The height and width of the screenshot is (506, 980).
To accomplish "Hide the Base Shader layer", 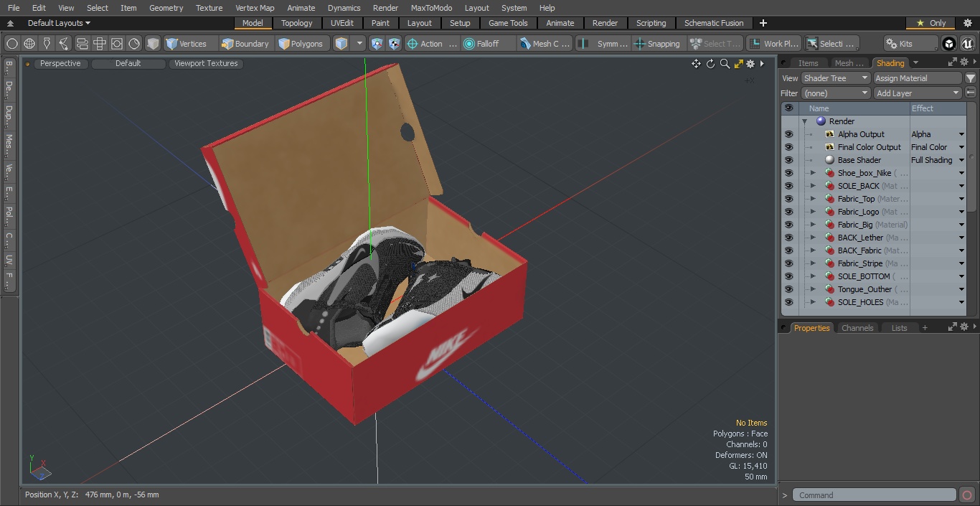I will (788, 160).
